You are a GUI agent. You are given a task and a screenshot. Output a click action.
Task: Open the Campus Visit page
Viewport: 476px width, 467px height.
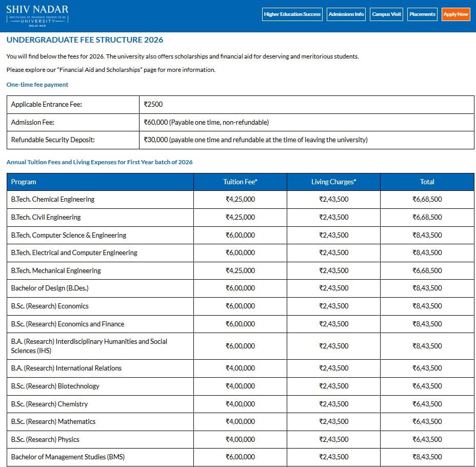tap(386, 14)
